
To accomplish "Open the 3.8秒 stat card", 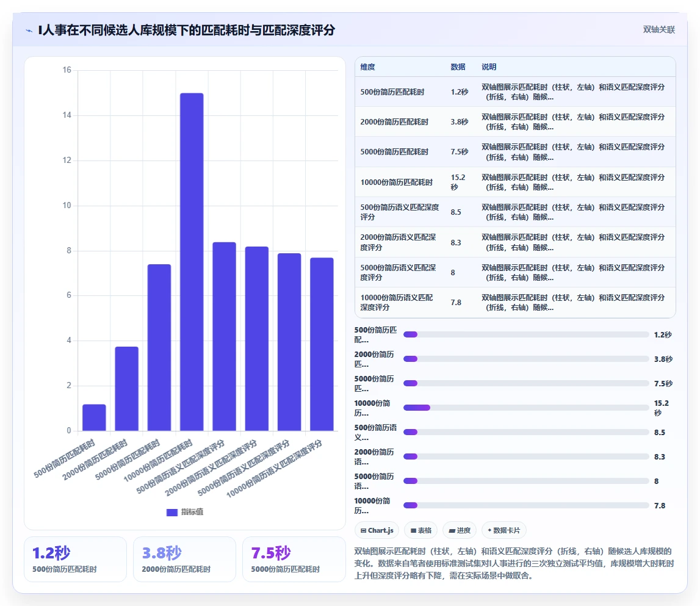I will click(184, 559).
